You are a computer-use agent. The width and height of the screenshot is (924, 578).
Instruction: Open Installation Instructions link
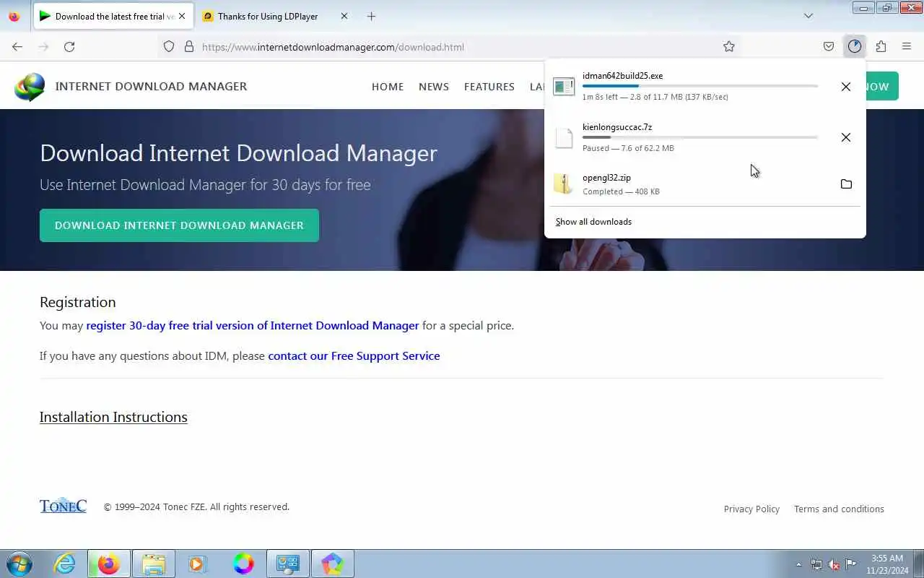coord(113,417)
